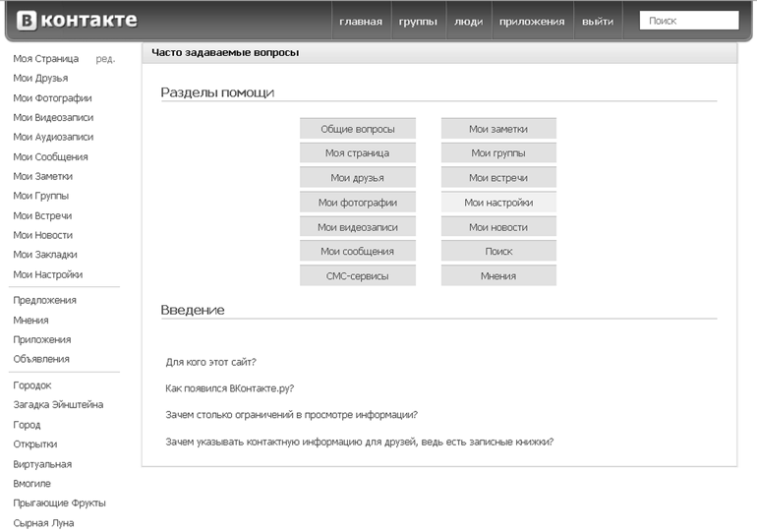Open Мои Группы in the sidebar
757x532 pixels.
tap(41, 196)
